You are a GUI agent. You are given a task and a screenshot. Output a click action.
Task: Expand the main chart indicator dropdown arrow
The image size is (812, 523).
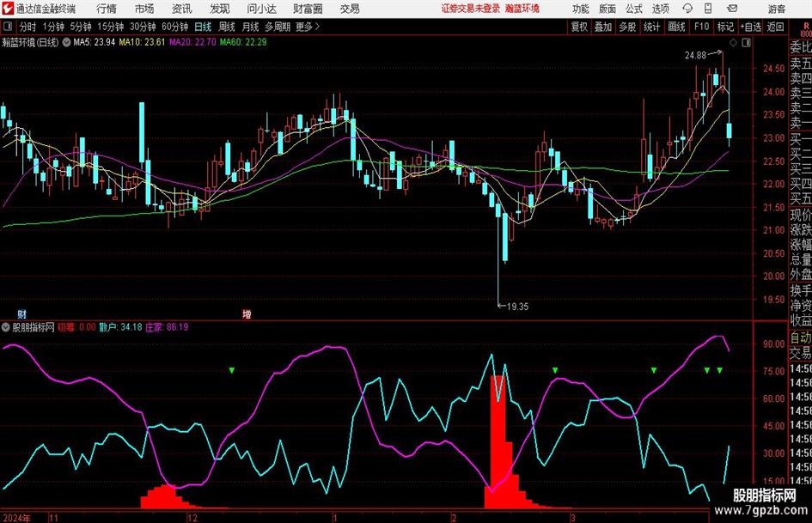click(x=66, y=42)
